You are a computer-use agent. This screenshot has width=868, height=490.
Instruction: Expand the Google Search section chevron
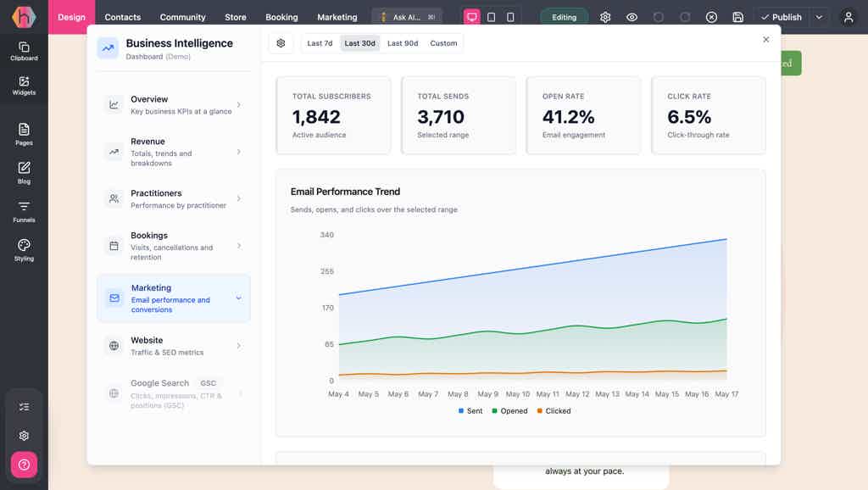point(240,393)
